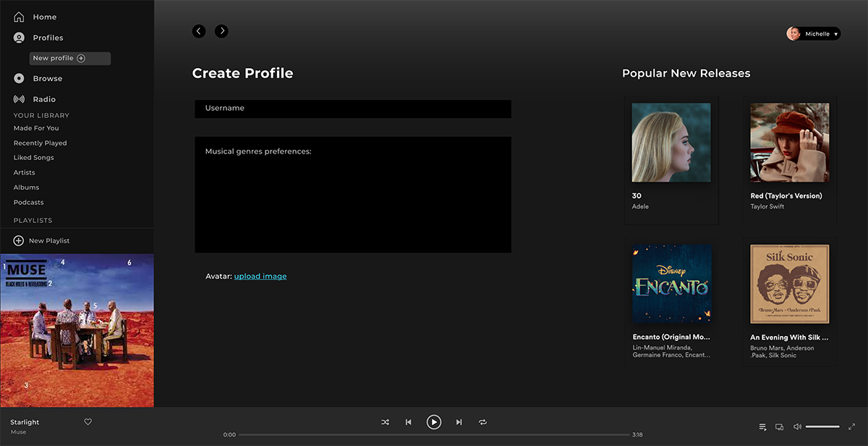
Task: Open Home in the sidebar
Action: pos(44,17)
